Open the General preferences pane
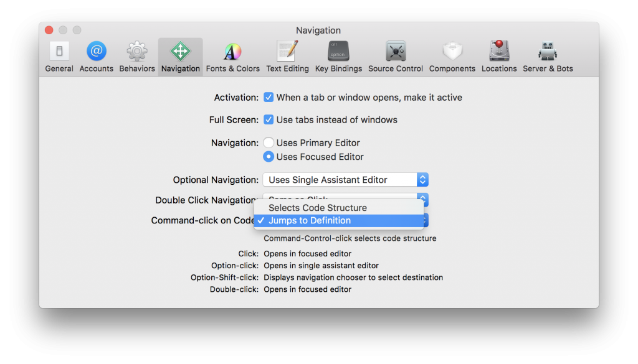Screen dimensions: 638x364 (x=59, y=55)
